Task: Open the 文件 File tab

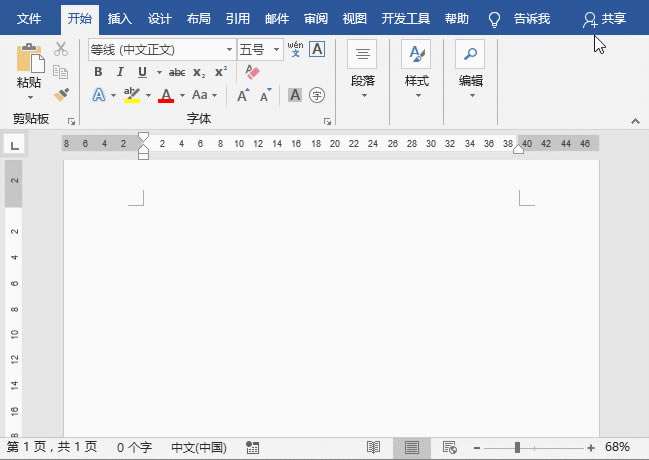Action: click(x=29, y=19)
